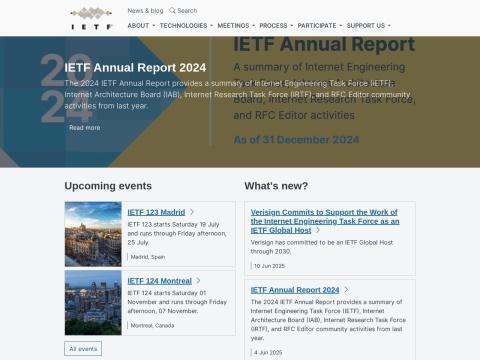Screen dimensions: 480x360
Task: Open the IETF Annual Report 2024 banner heading
Action: [135, 68]
